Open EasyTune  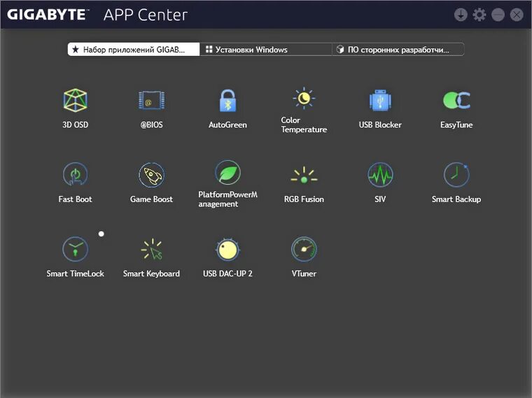point(456,100)
